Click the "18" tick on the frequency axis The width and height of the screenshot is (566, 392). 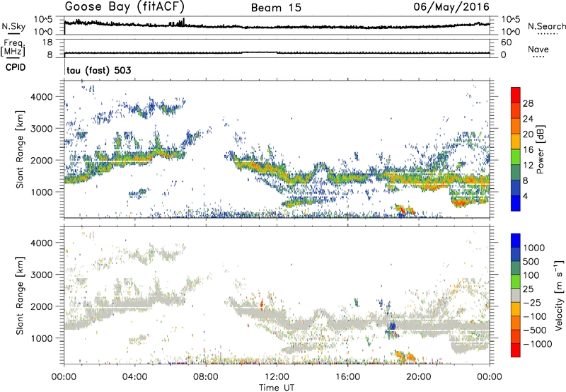pos(47,42)
